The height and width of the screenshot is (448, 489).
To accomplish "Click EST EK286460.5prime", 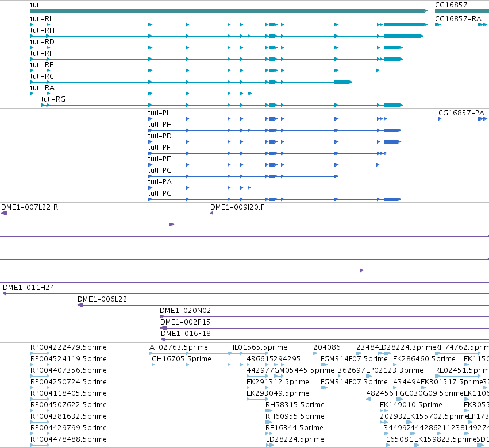I will (424, 359).
